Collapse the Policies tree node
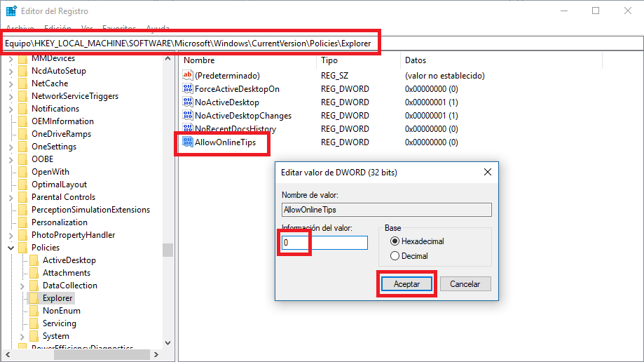Image resolution: width=644 pixels, height=362 pixels. (x=11, y=248)
